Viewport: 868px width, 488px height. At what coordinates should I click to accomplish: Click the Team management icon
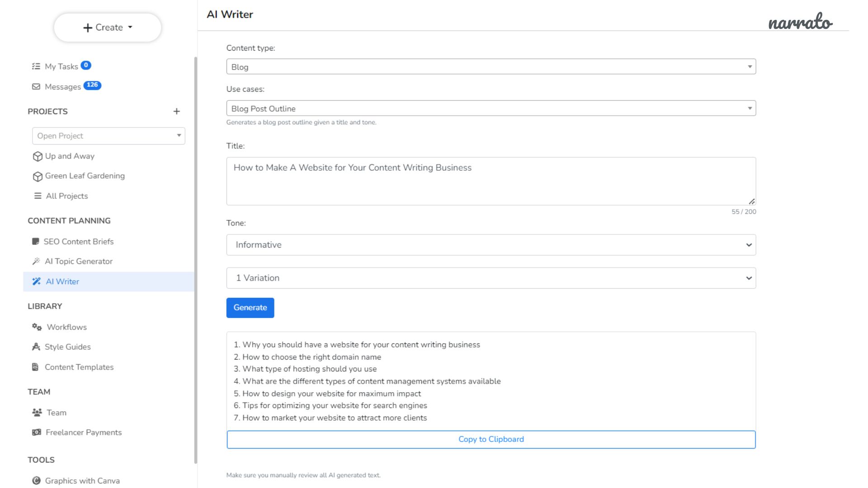(x=37, y=413)
